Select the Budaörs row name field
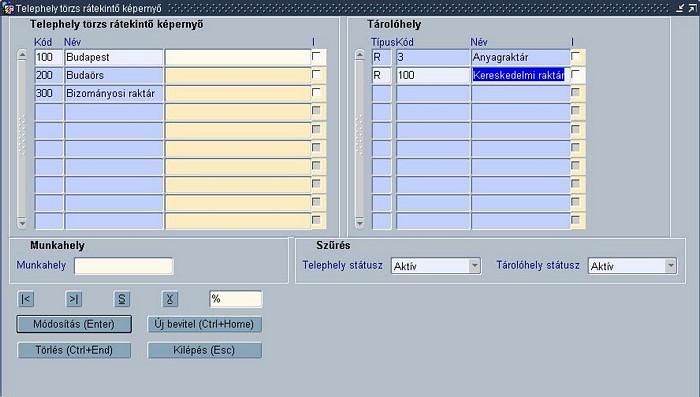Image resolution: width=700 pixels, height=397 pixels. click(x=113, y=75)
